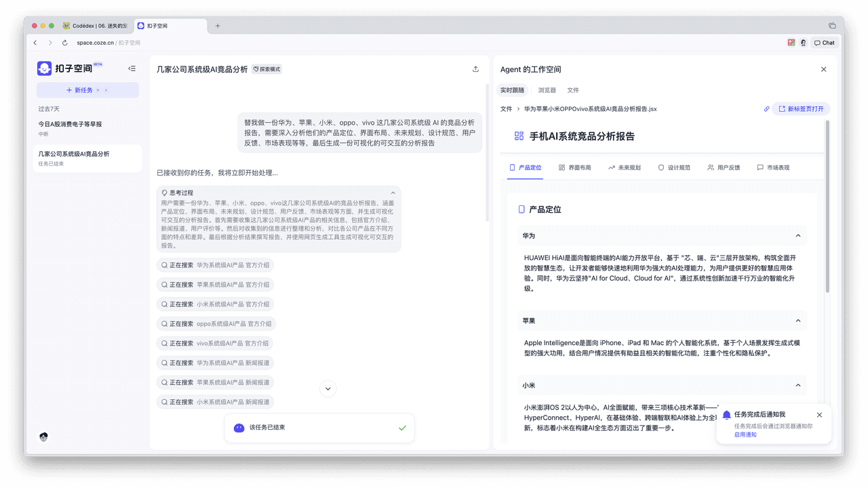Click the 手机AI系统竞品分析报告 grid icon
The height and width of the screenshot is (488, 868).
click(519, 136)
